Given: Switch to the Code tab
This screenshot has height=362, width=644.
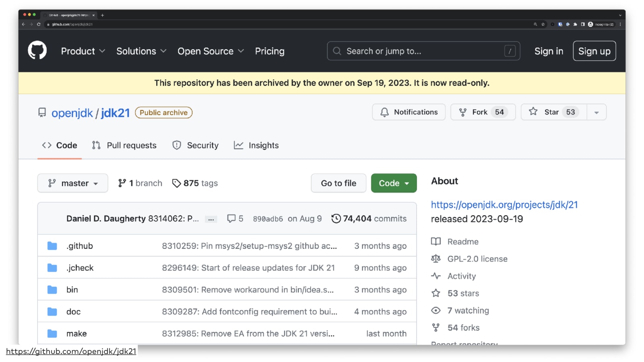Looking at the screenshot, I should point(60,145).
